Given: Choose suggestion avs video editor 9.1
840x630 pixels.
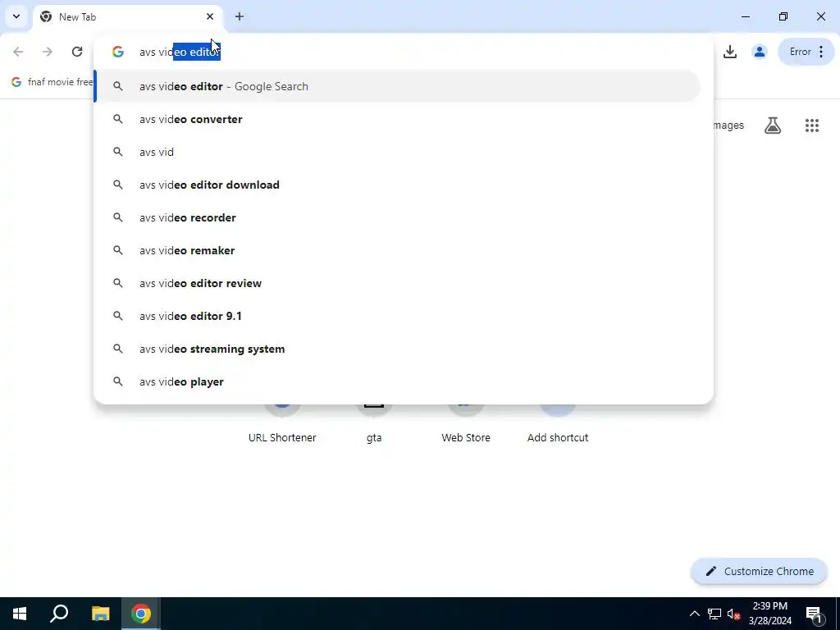Looking at the screenshot, I should point(398,316).
